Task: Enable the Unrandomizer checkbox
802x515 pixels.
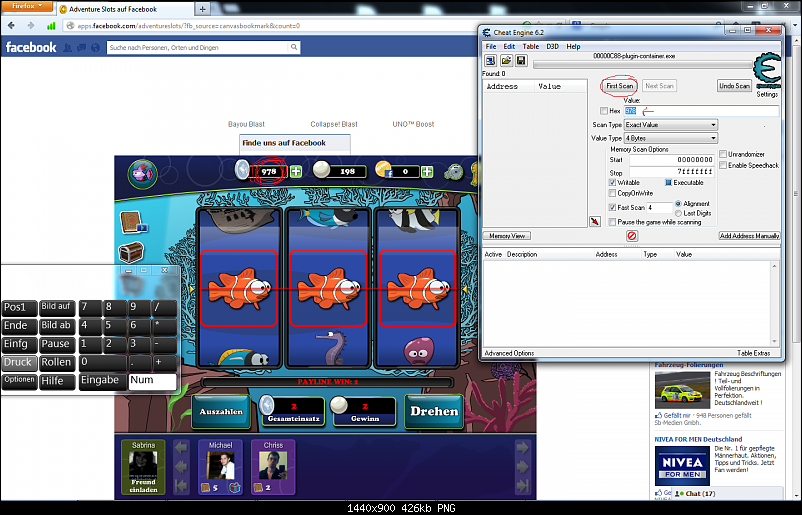Action: tap(723, 154)
